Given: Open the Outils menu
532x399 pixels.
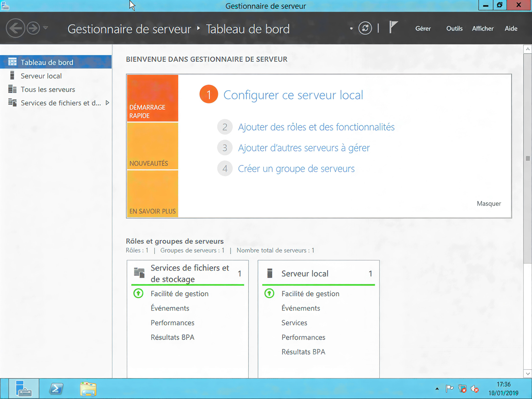Looking at the screenshot, I should 454,28.
